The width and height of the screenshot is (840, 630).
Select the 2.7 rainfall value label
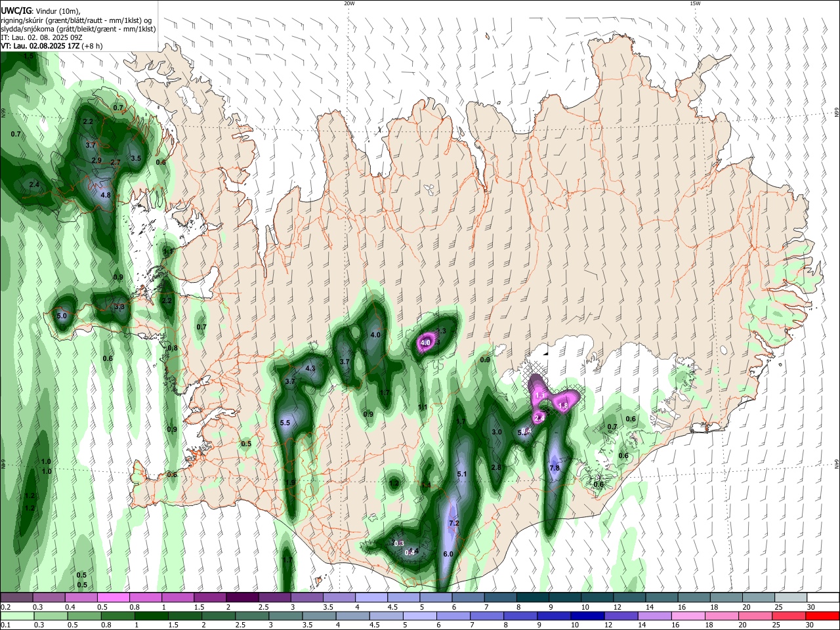[115, 162]
